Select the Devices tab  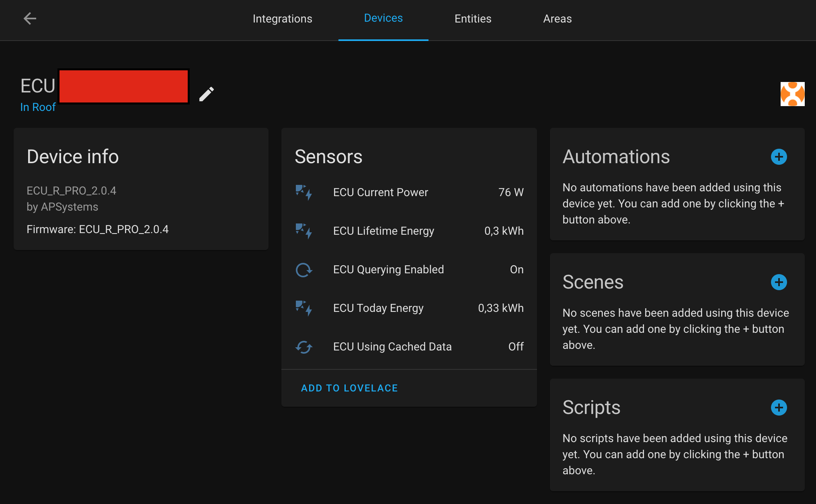click(383, 18)
